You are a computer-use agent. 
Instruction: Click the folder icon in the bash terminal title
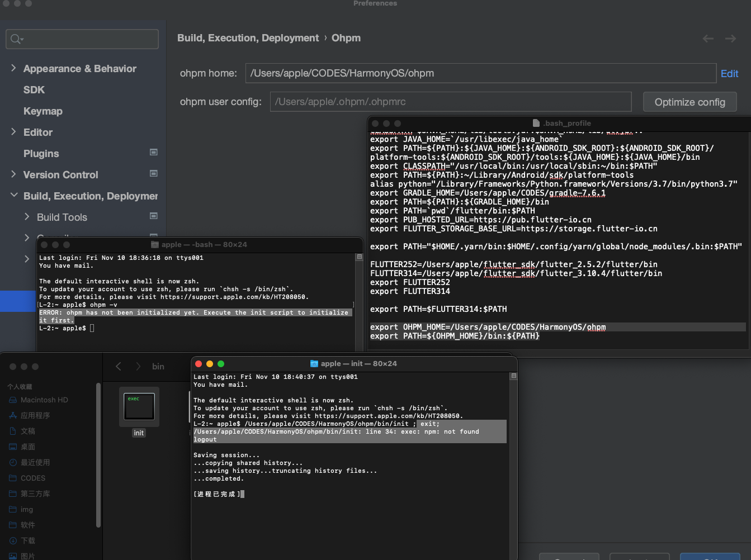[155, 245]
